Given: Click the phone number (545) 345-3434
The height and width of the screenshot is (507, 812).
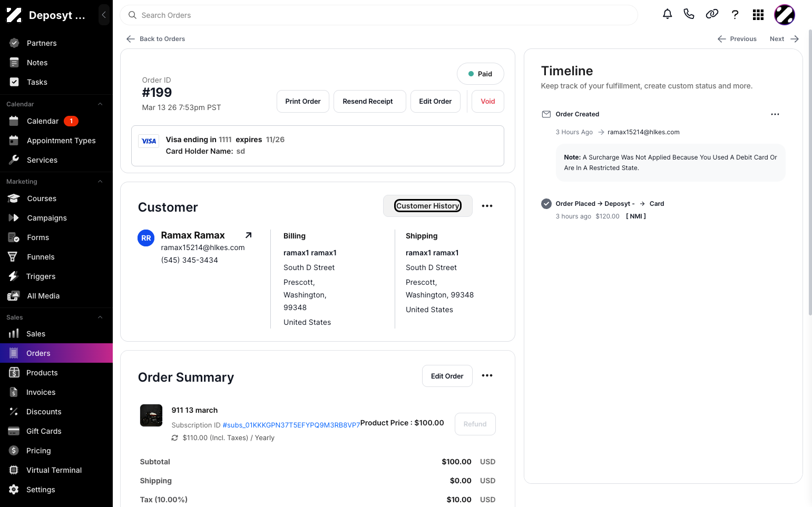Looking at the screenshot, I should [x=190, y=260].
